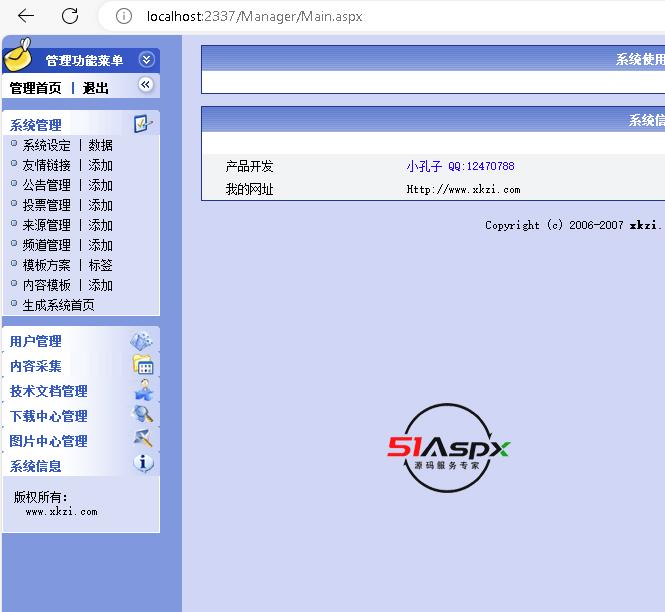The height and width of the screenshot is (612, 665).
Task: Click the 51Aspx logo image
Action: click(448, 448)
